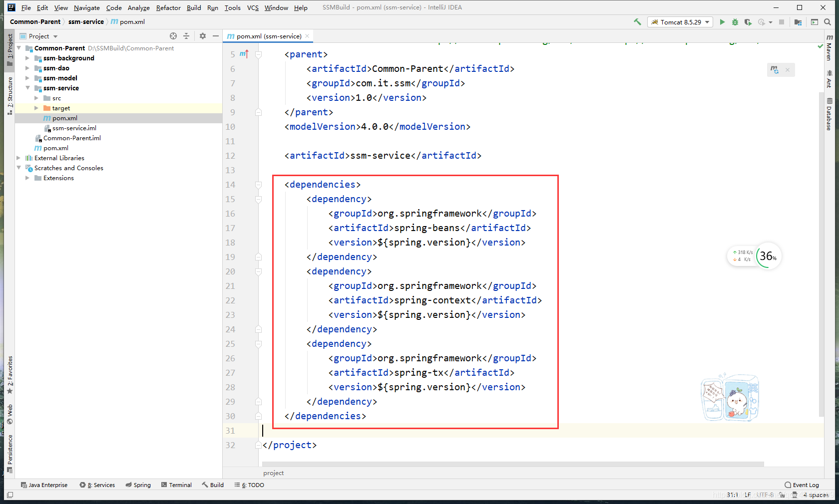The image size is (839, 504).
Task: Open the Tools menu
Action: [x=232, y=7]
